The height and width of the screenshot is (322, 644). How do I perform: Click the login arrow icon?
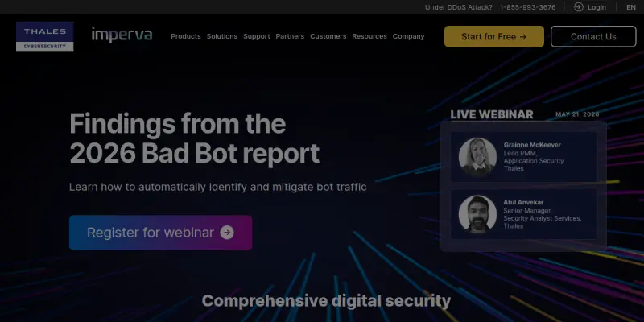point(578,7)
